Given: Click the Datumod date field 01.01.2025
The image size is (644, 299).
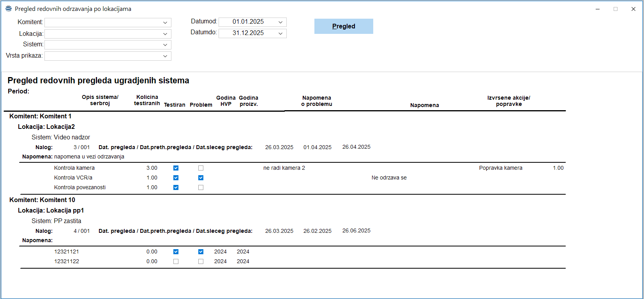Looking at the screenshot, I should tap(248, 22).
